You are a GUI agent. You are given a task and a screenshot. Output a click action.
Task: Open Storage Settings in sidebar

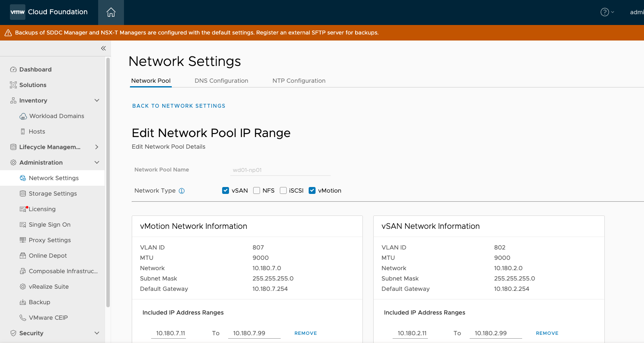pos(53,193)
